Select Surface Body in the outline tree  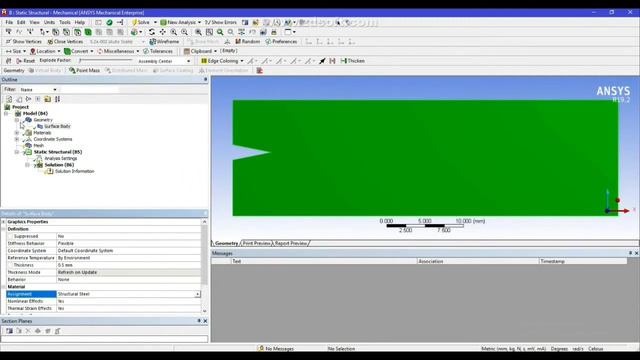(x=57, y=126)
